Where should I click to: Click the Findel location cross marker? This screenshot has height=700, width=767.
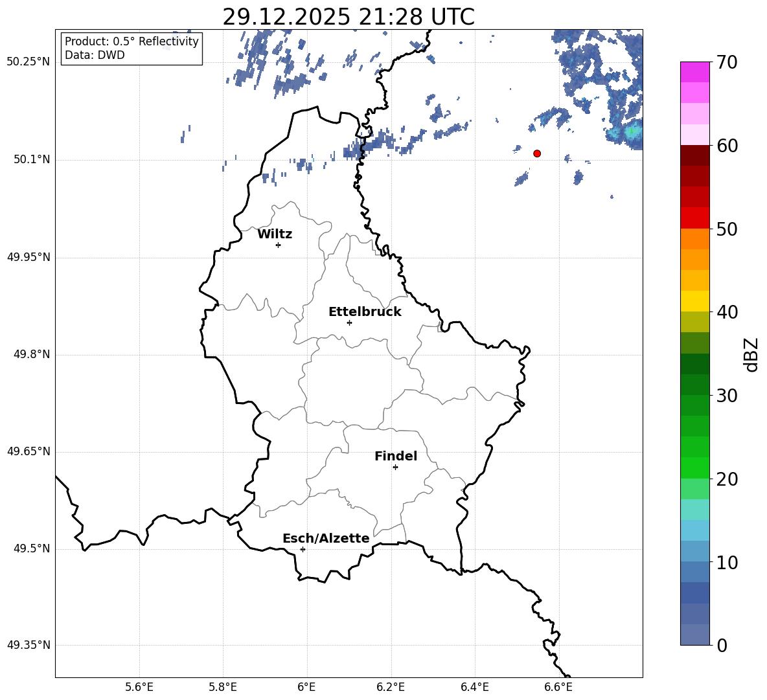point(395,468)
